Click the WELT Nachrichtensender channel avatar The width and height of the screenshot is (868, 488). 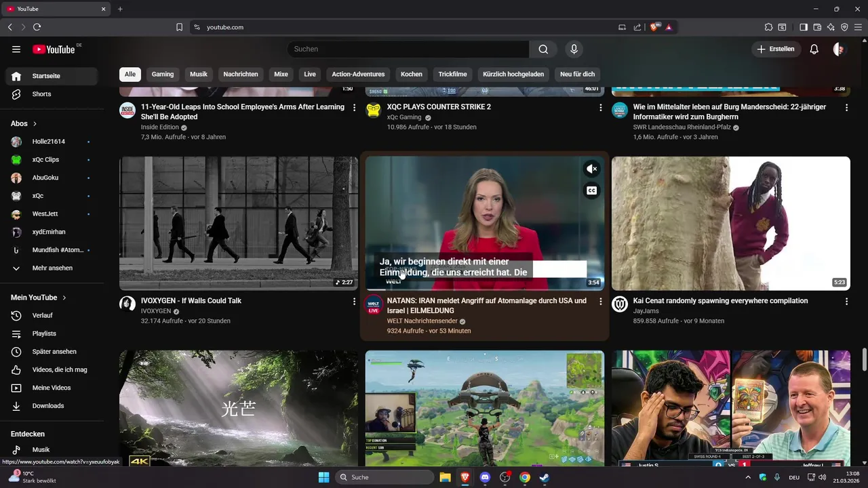(x=374, y=304)
